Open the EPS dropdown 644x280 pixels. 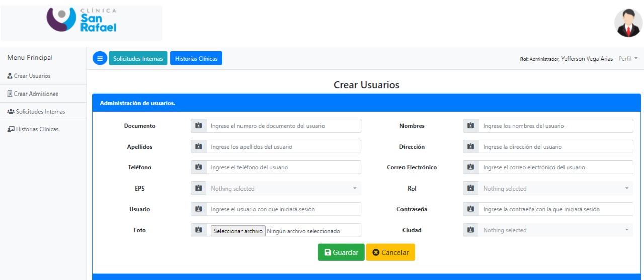[x=283, y=189]
